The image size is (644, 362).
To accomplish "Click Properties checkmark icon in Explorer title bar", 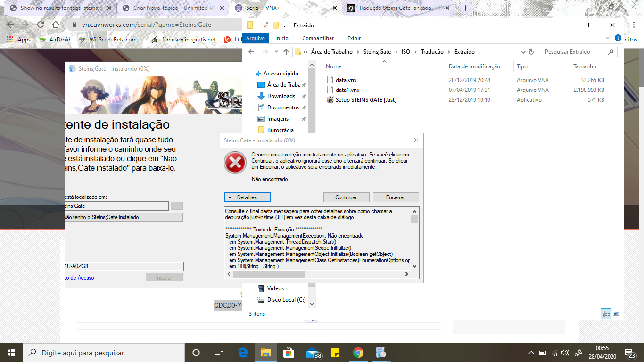I will click(265, 25).
